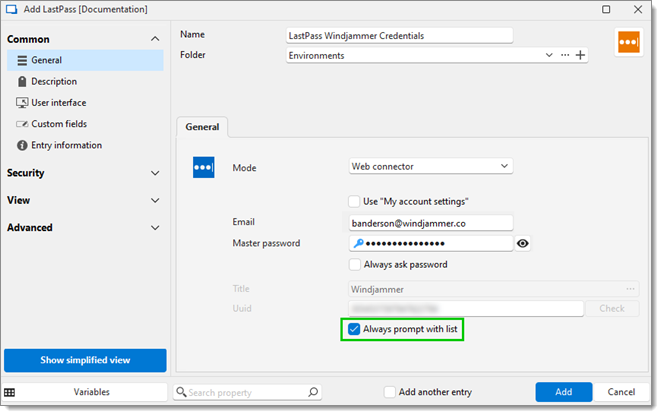
Task: Toggle Always ask password checkbox
Action: (x=355, y=265)
